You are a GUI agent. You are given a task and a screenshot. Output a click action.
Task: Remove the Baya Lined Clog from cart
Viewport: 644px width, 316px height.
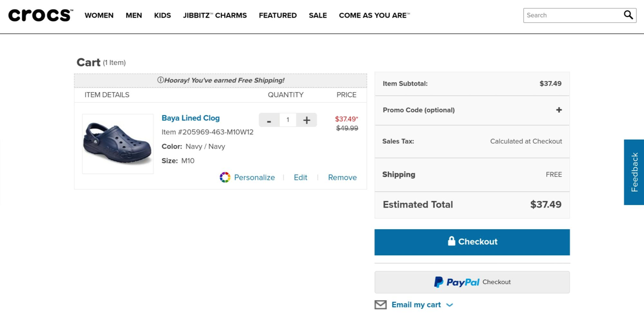coord(342,177)
